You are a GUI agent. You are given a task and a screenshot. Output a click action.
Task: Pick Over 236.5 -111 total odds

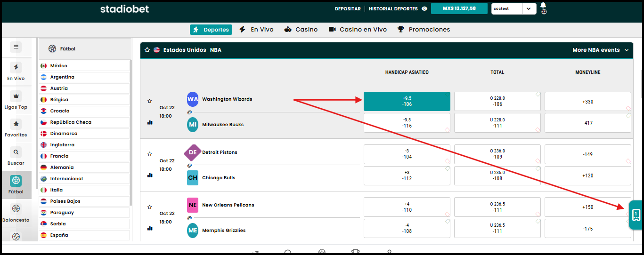497,207
